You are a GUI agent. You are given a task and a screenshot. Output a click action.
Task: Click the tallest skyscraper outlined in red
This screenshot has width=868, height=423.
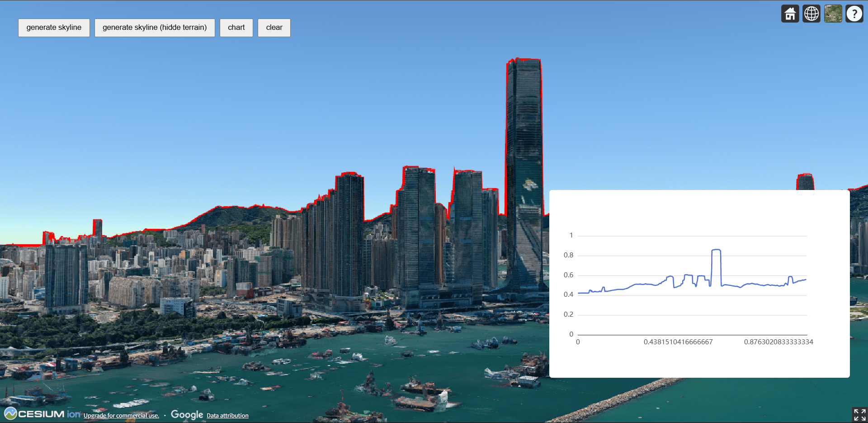pyautogui.click(x=524, y=158)
